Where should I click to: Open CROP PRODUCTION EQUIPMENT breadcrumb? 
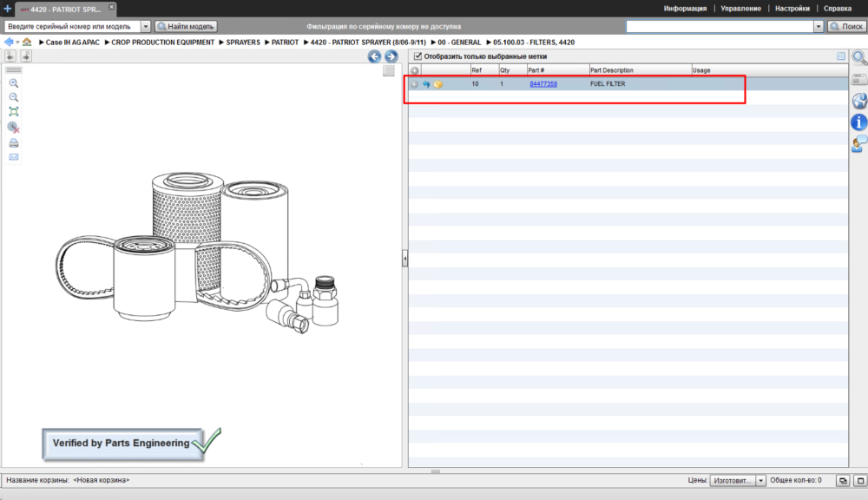163,42
